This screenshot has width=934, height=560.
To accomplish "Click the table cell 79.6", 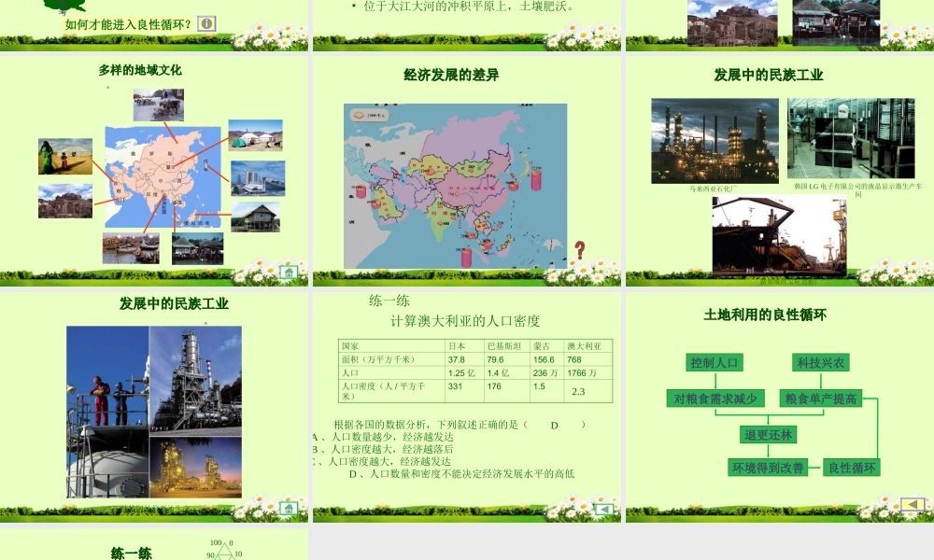I will 495,359.
